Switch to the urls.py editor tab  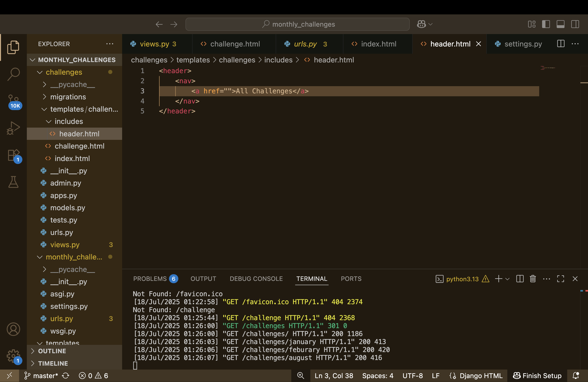coord(309,44)
